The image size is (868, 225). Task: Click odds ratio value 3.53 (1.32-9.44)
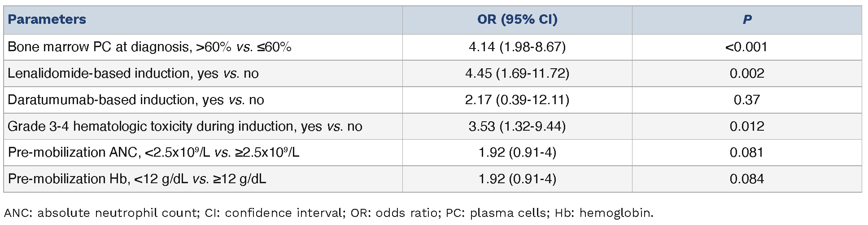[x=517, y=126]
